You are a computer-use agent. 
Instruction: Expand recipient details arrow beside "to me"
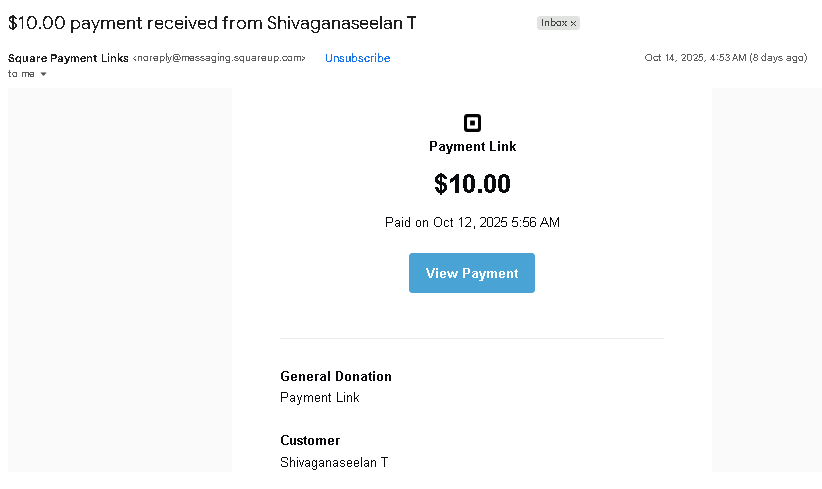tap(44, 74)
